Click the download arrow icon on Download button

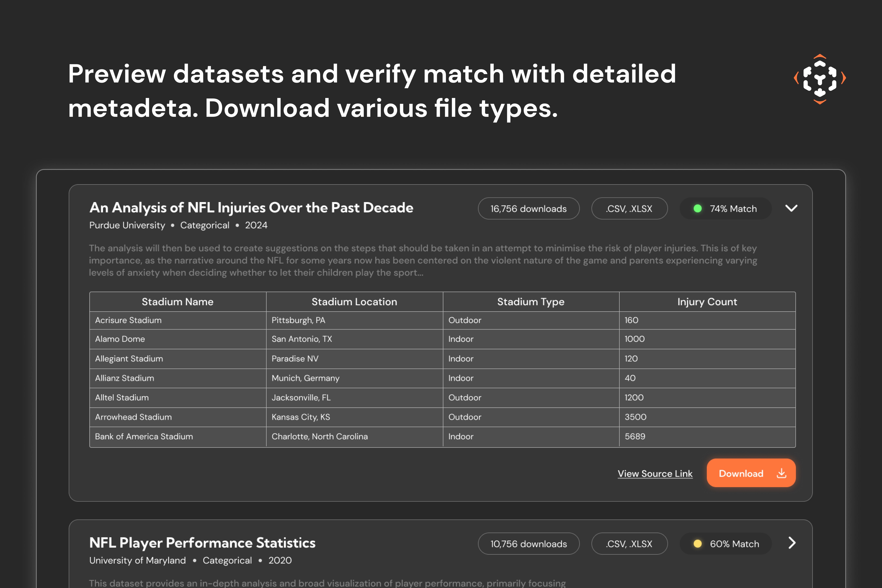[x=782, y=473]
